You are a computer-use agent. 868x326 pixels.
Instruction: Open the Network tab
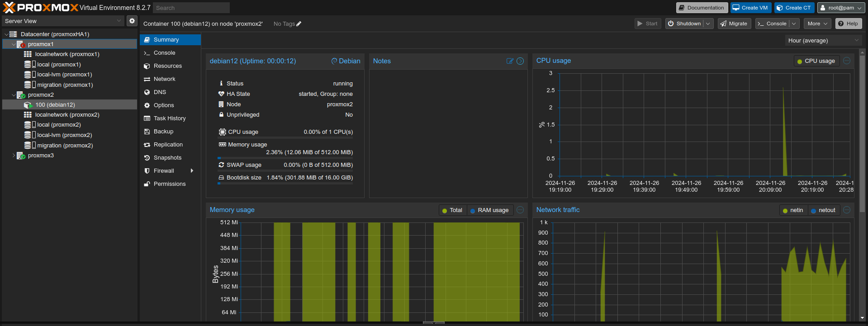pyautogui.click(x=170, y=79)
